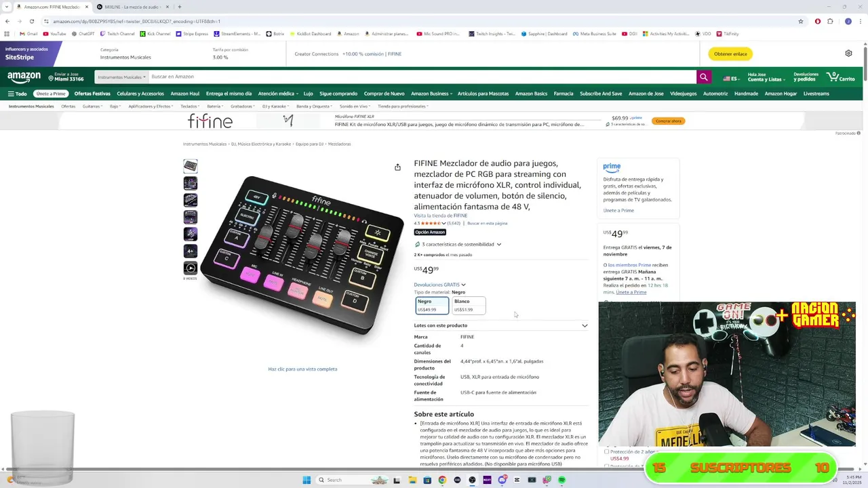Open the Amazon Haul nav item
868x488 pixels.
[185, 94]
